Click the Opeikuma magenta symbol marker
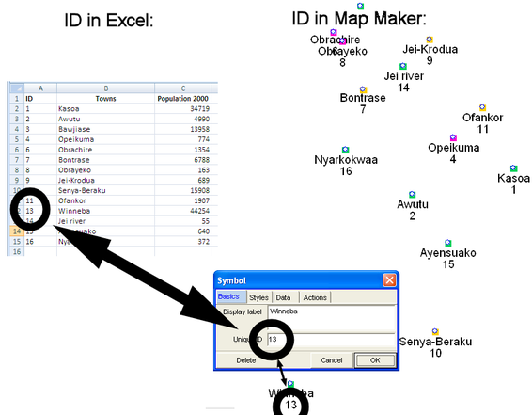The image size is (532, 415). pyautogui.click(x=453, y=137)
